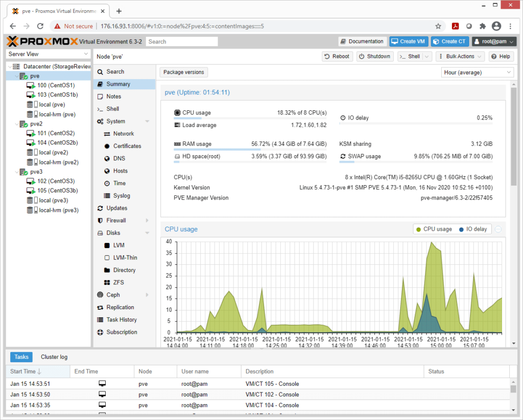The height and width of the screenshot is (420, 523).
Task: Open the Shell button dropdown arrow
Action: click(x=427, y=57)
